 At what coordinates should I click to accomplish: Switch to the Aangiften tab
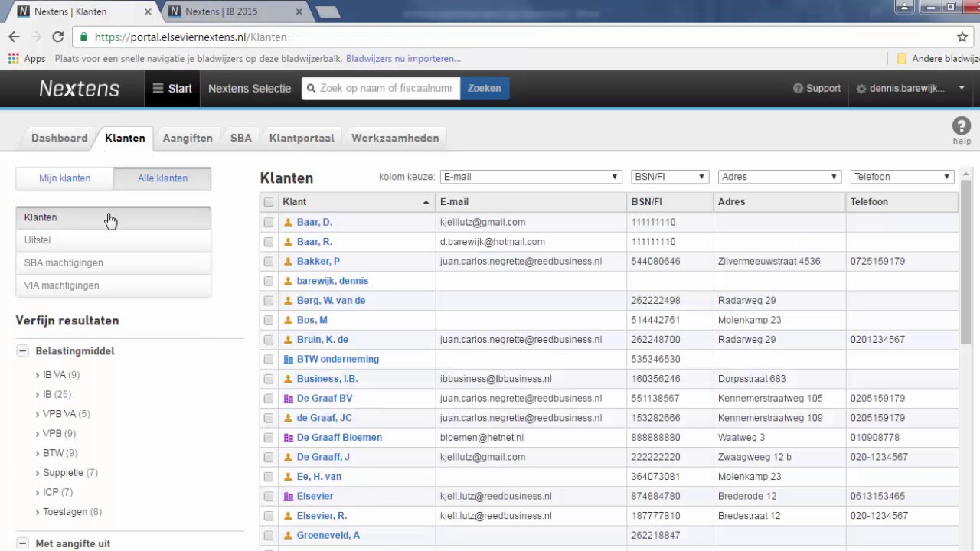188,138
